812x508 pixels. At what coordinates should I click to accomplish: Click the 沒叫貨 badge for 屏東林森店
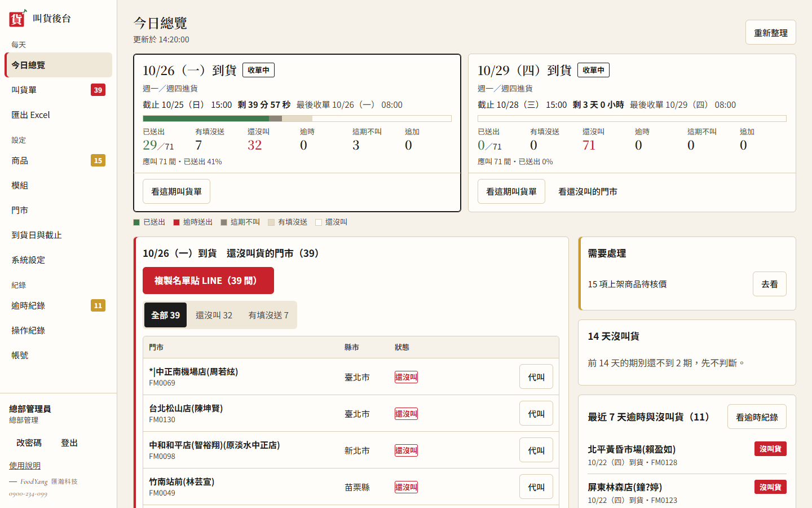coord(770,487)
